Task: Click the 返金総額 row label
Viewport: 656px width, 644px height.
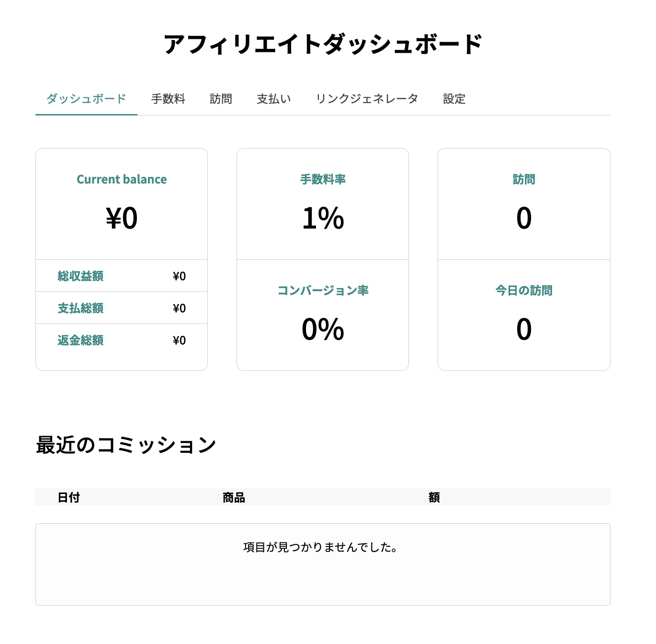Action: [80, 340]
